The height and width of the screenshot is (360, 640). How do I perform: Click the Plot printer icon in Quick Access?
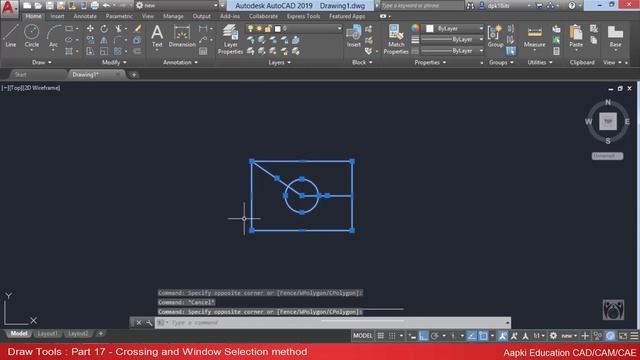pos(94,6)
